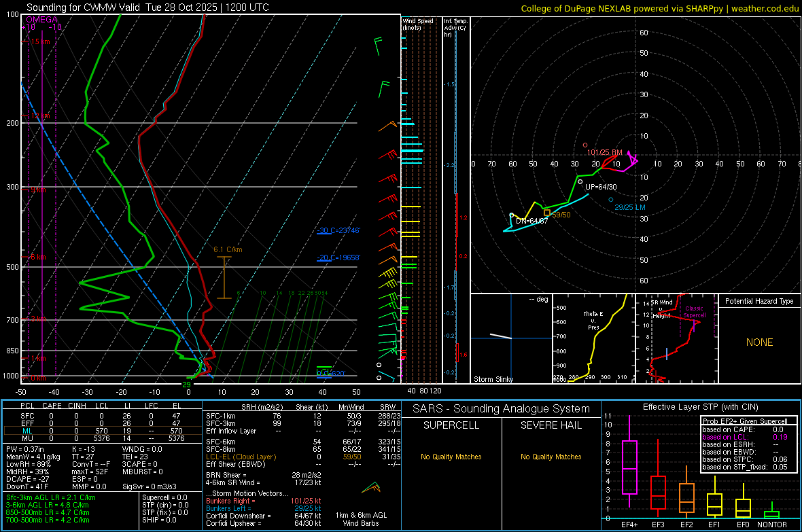Open the weather.cod.edu NEXLAB credit text
Screen dimensions: 802x532
660,8
